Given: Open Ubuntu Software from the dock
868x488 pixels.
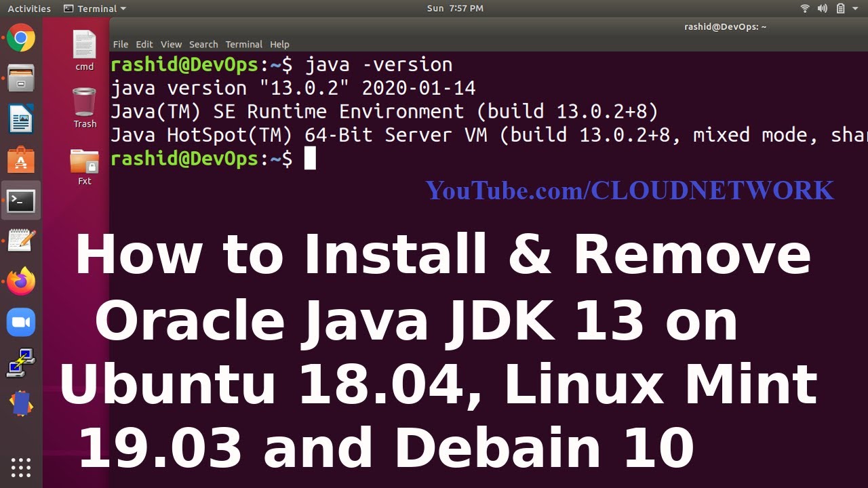Looking at the screenshot, I should [x=21, y=161].
